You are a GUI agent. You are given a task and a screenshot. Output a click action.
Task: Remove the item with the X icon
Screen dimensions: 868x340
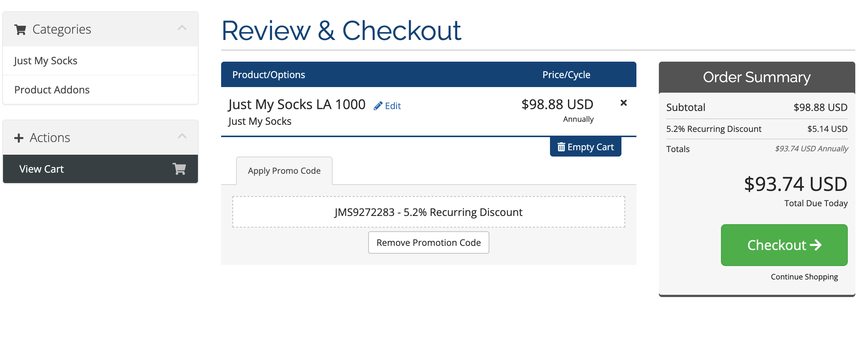624,103
